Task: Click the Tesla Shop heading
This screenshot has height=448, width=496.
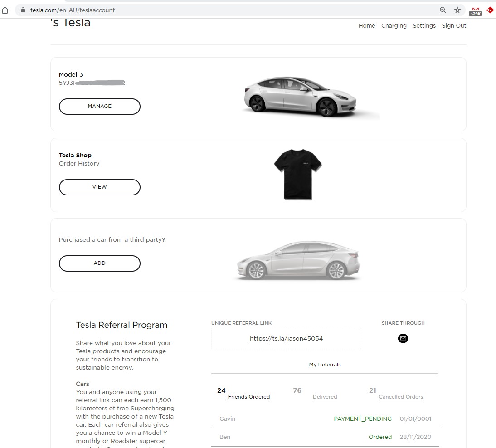Action: (75, 156)
